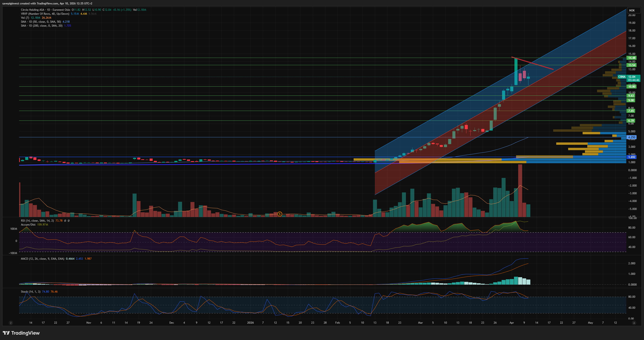Click the Accum/Dist indicator label

[28, 225]
